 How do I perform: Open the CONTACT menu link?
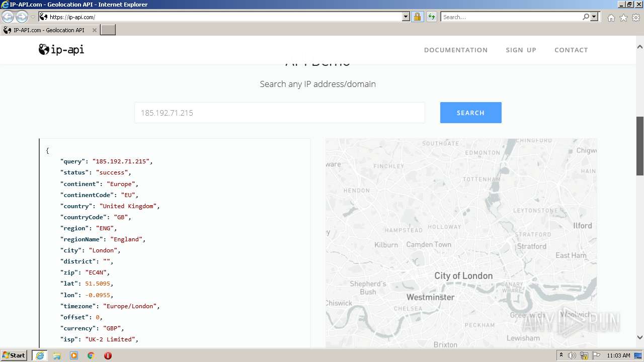click(571, 50)
